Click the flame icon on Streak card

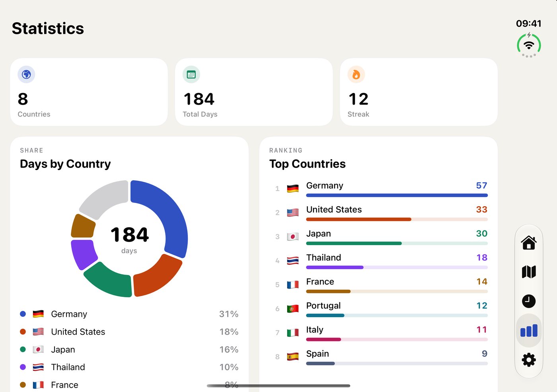pyautogui.click(x=356, y=74)
